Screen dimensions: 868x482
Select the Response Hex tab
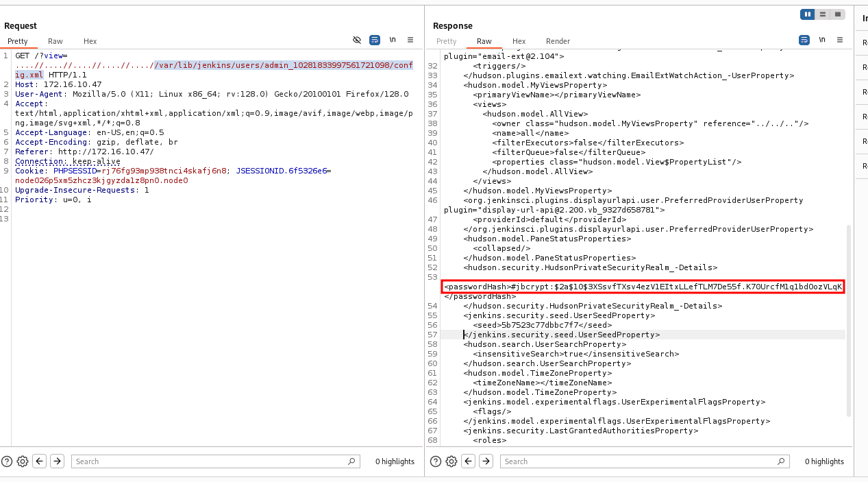click(519, 41)
